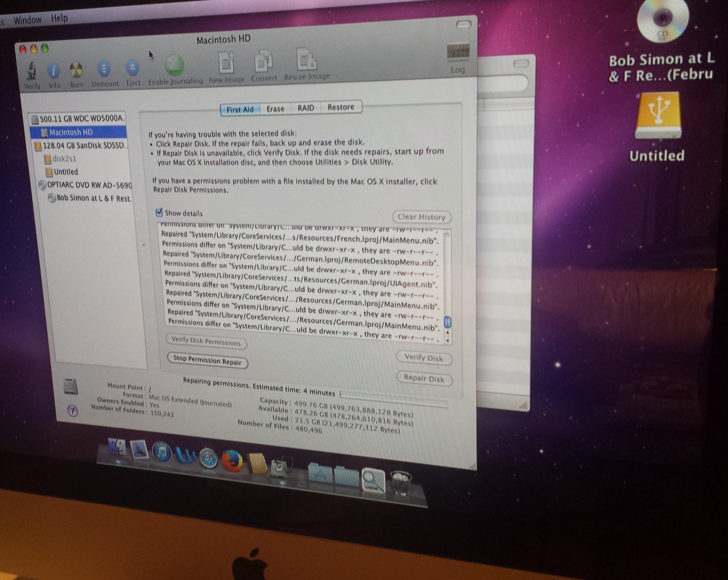Viewport: 728px width, 580px height.
Task: Click the log scroll down arrow
Action: [x=448, y=341]
